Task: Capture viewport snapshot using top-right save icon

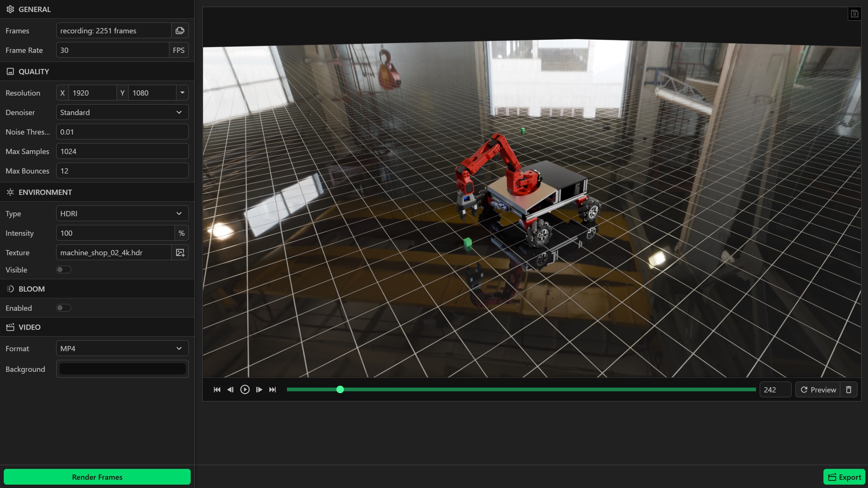Action: click(855, 14)
